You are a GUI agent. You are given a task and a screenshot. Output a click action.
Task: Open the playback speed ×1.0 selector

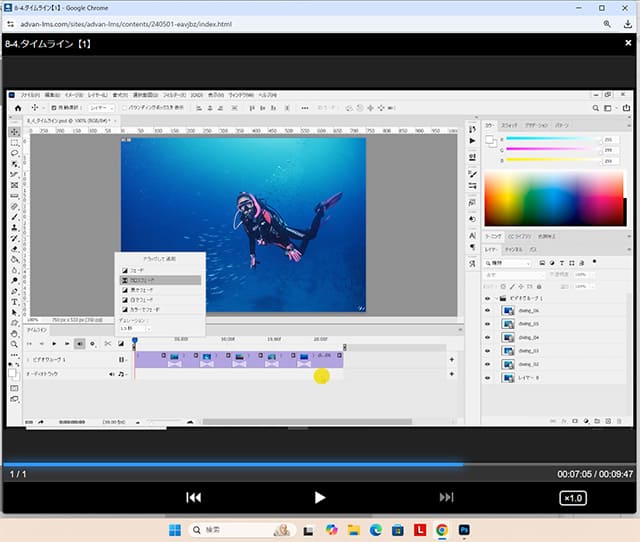click(x=572, y=497)
